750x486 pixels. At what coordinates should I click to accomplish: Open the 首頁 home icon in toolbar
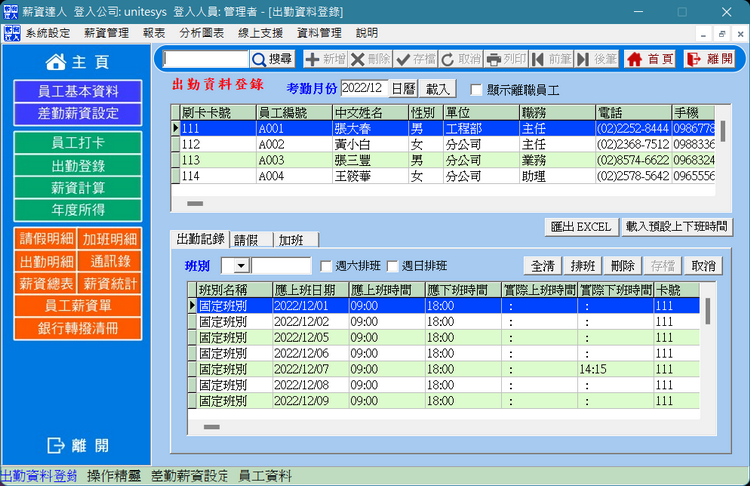(x=650, y=59)
